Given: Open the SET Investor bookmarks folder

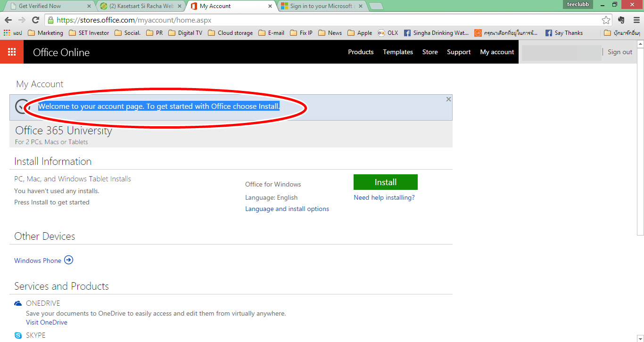Looking at the screenshot, I should (89, 33).
